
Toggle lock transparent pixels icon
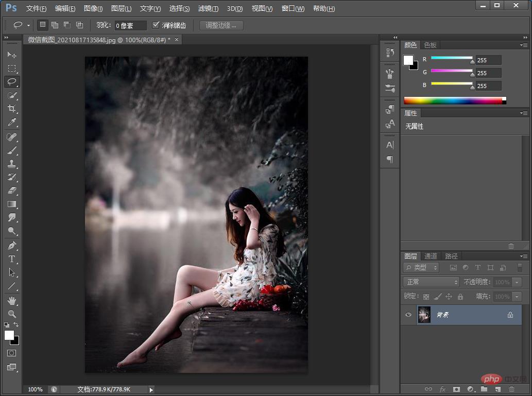pyautogui.click(x=426, y=297)
